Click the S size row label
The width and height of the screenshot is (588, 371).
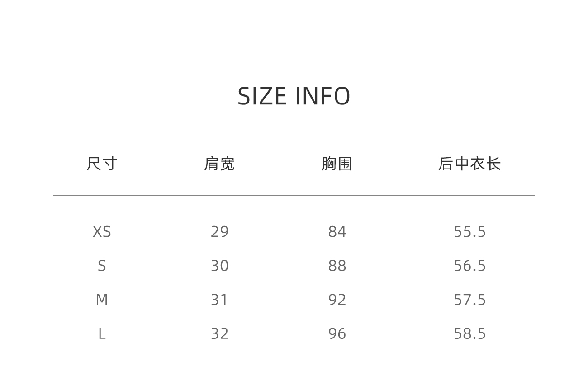point(102,266)
